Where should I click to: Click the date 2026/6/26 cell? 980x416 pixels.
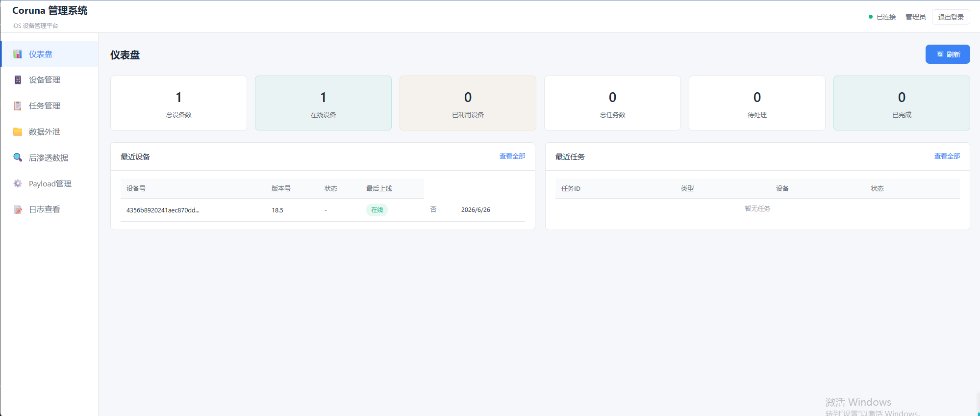point(476,210)
